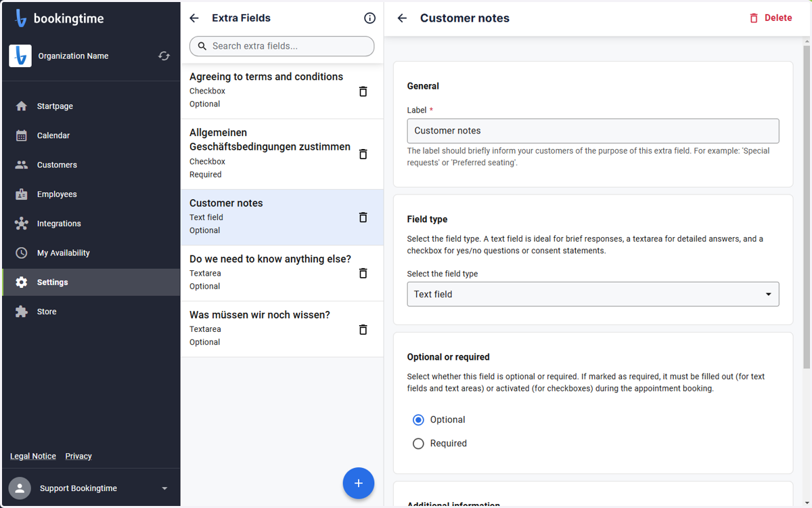Delete 'Agreeing to terms and conditions' via trash icon
The height and width of the screenshot is (508, 812).
[363, 91]
